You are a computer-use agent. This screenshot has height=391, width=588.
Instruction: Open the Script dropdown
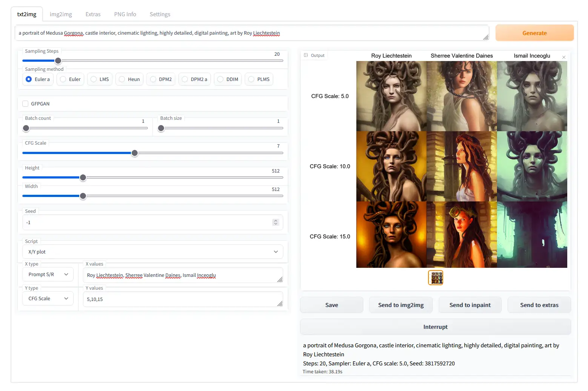pyautogui.click(x=152, y=252)
